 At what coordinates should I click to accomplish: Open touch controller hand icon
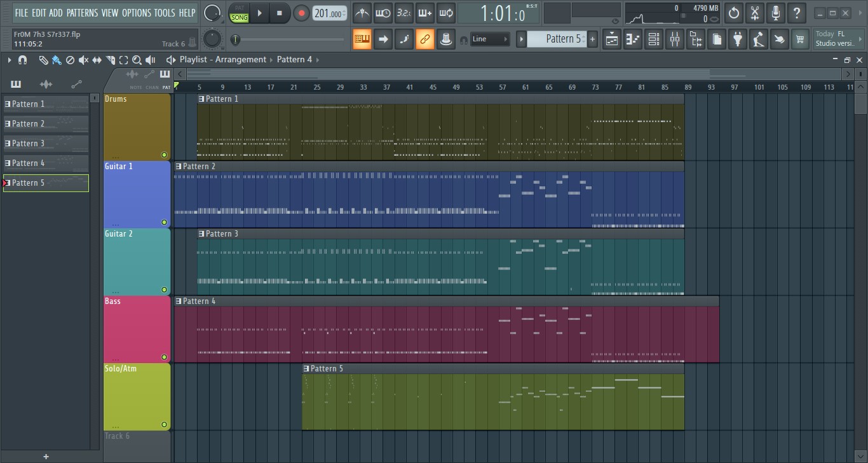780,39
